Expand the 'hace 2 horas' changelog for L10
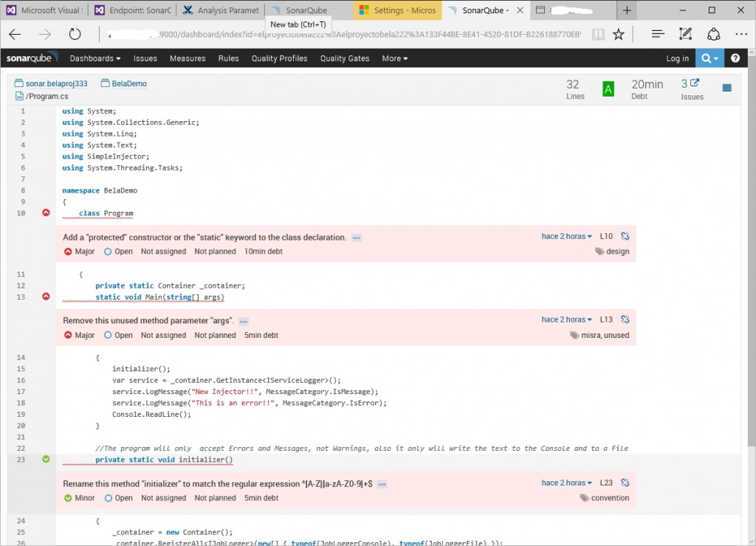The image size is (756, 546). coord(566,236)
